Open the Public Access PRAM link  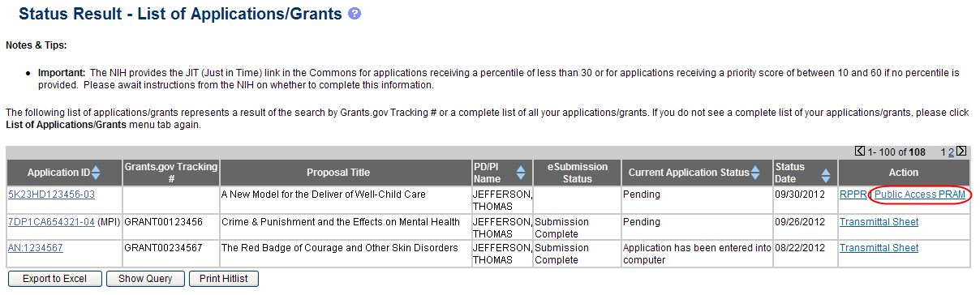click(x=920, y=195)
